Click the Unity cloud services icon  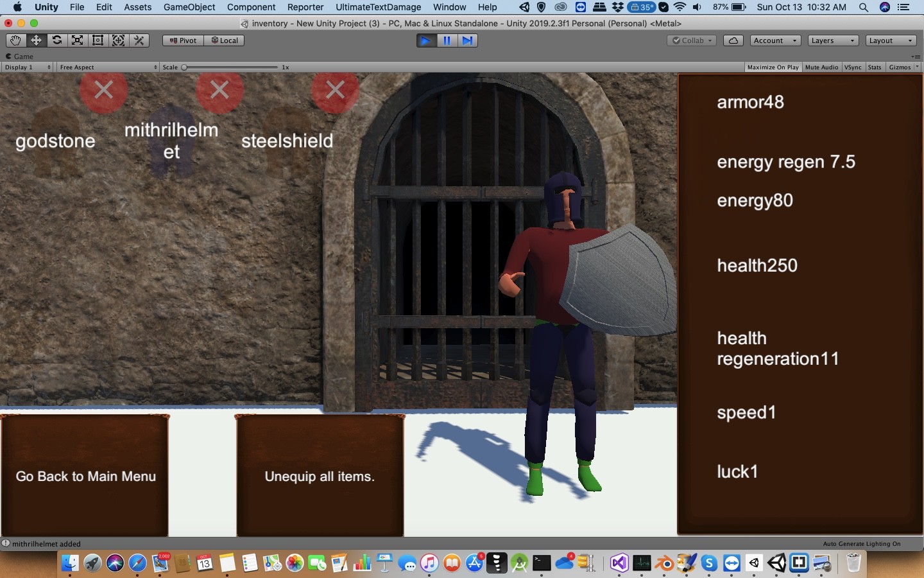point(732,40)
